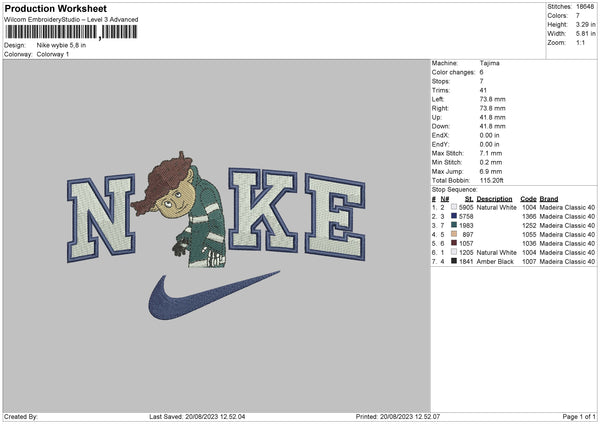This screenshot has width=600, height=424.
Task: Click the 'Up:' label
Action: [437, 117]
